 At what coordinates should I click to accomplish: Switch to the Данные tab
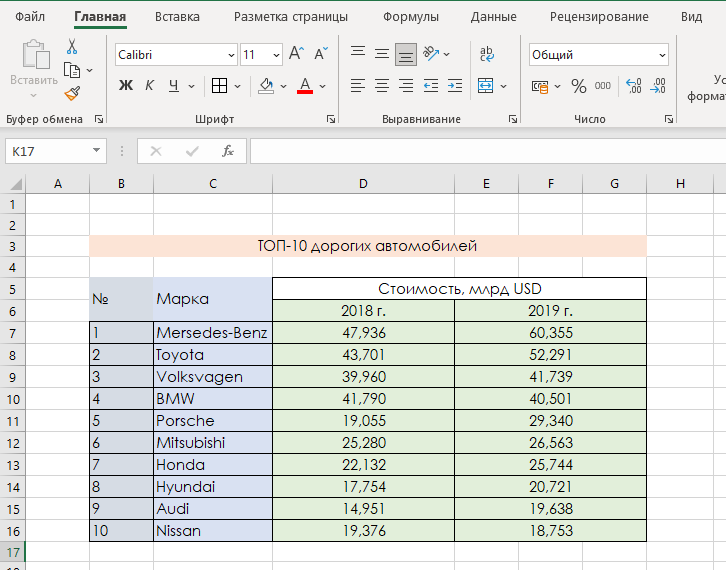[x=494, y=17]
